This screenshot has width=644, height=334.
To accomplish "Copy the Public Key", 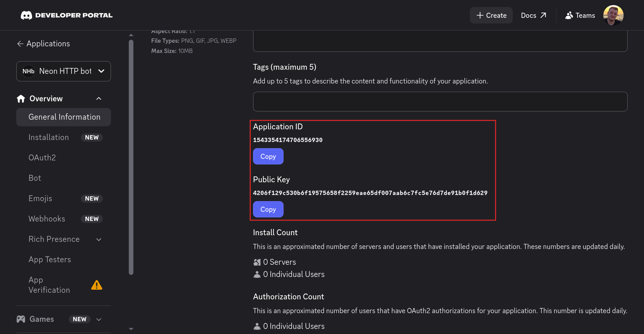I will tap(268, 209).
